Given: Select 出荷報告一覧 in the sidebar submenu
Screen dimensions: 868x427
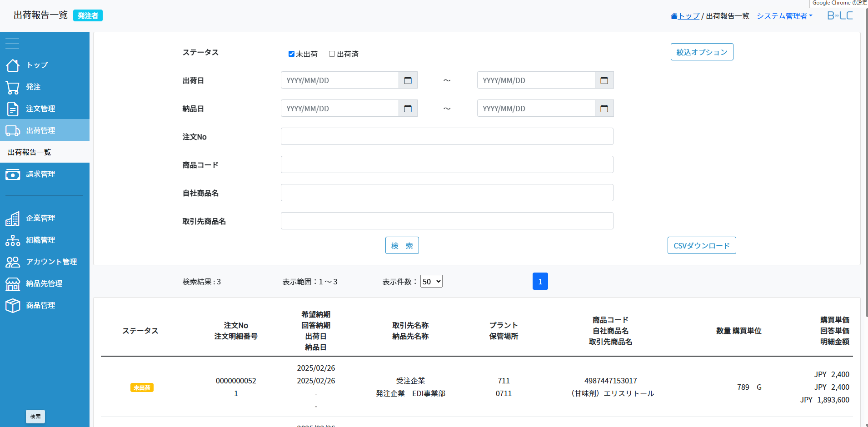Looking at the screenshot, I should coord(30,152).
